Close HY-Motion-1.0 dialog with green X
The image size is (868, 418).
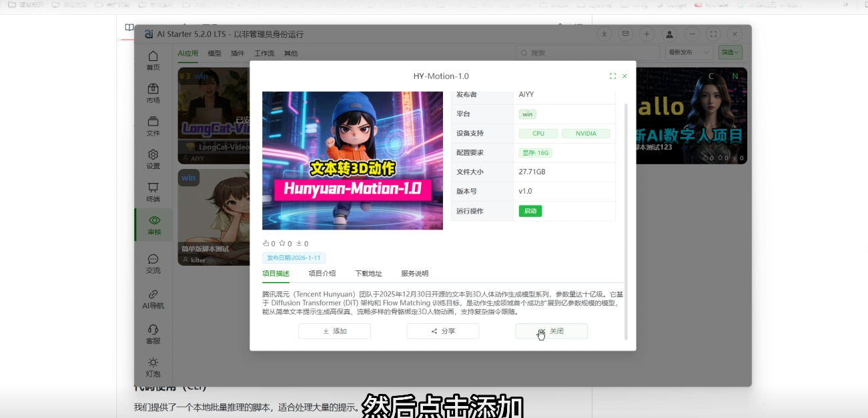624,76
